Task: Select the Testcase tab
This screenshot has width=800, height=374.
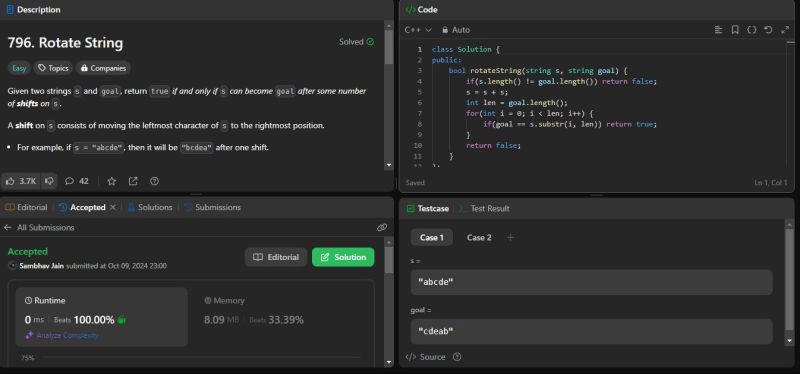Action: (428, 208)
